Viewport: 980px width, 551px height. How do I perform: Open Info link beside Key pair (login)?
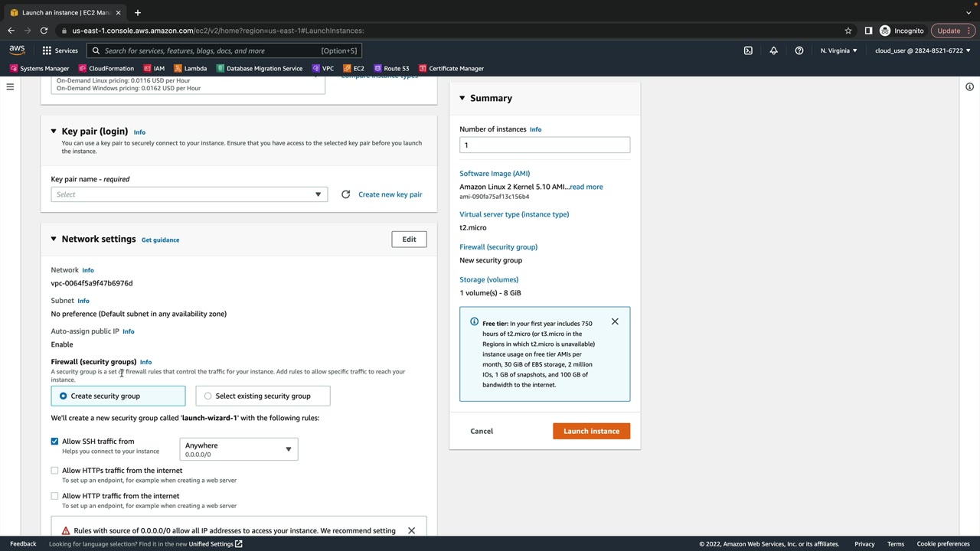139,132
